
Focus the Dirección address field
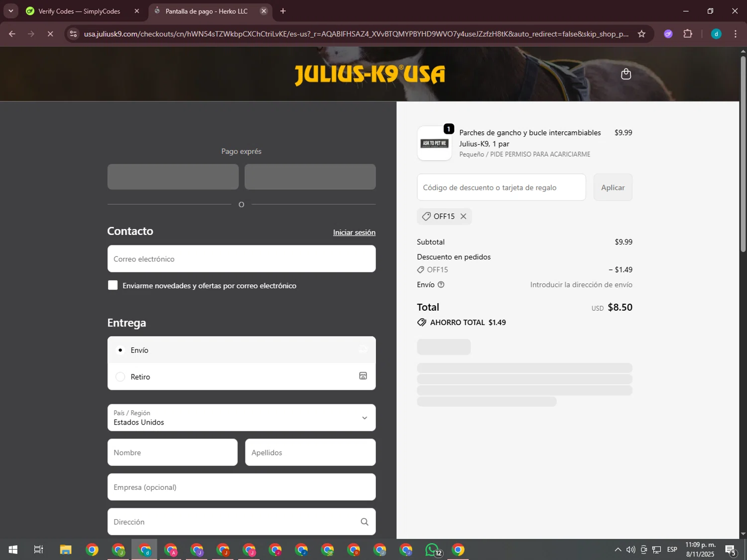[242, 522]
